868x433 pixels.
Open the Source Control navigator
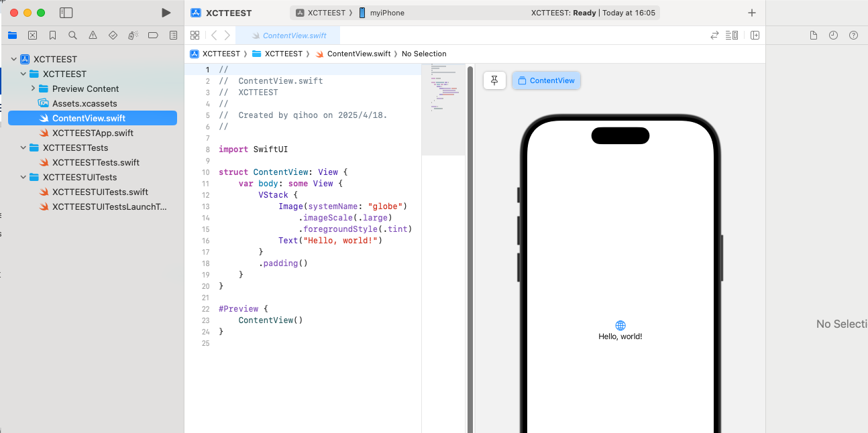(x=32, y=35)
